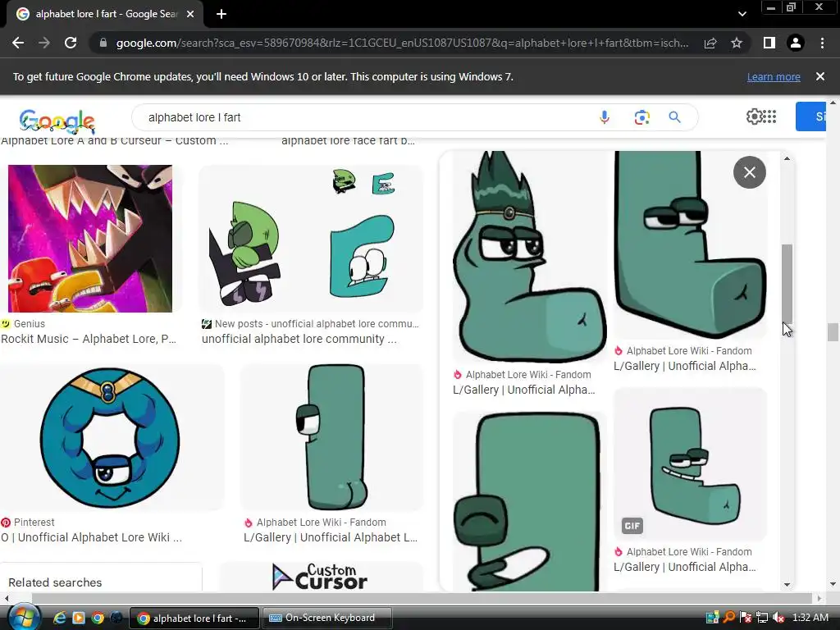This screenshot has width=840, height=630.
Task: Search by image with Lens icon
Action: (x=641, y=117)
